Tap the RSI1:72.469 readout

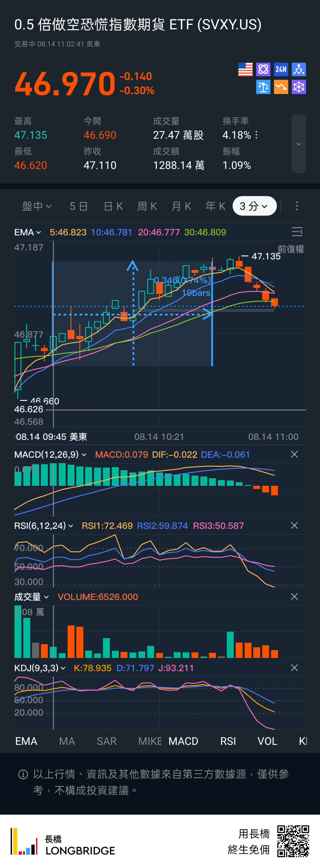[107, 526]
